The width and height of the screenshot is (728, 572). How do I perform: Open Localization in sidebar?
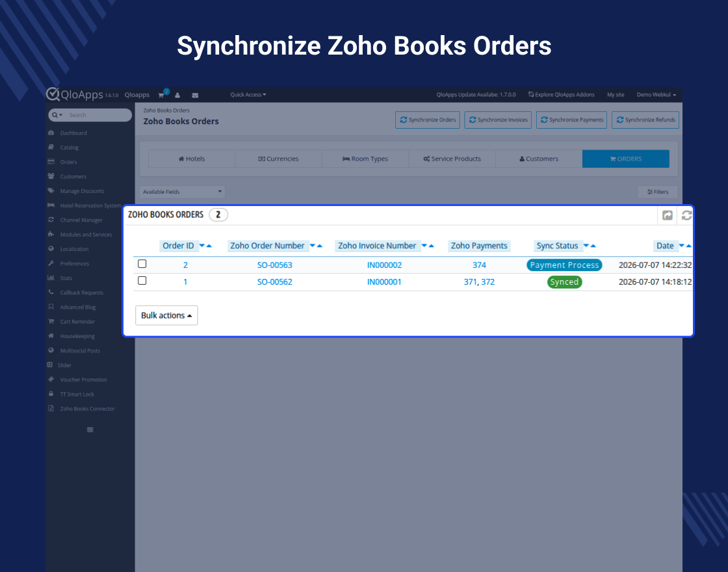(74, 249)
